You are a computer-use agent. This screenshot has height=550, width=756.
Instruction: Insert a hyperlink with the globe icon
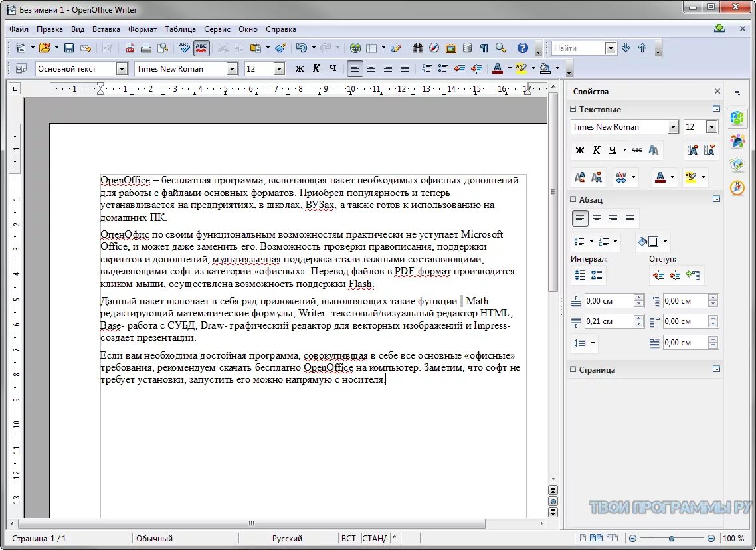(355, 48)
